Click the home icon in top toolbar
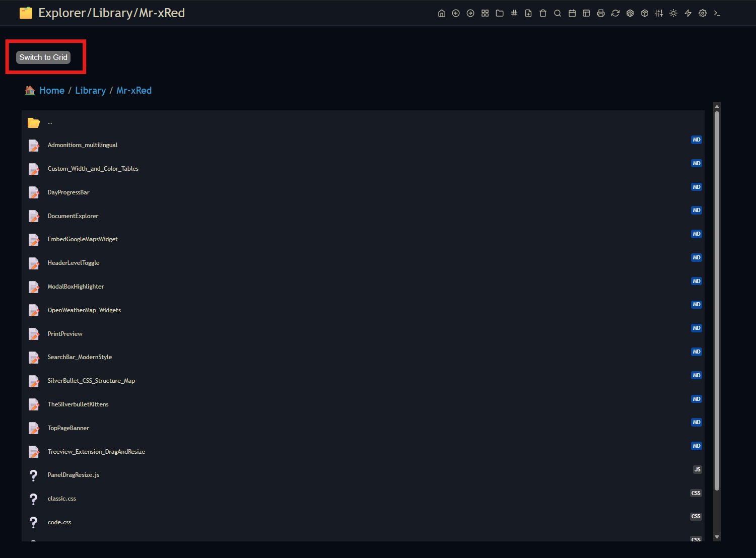The image size is (756, 558). tap(442, 14)
